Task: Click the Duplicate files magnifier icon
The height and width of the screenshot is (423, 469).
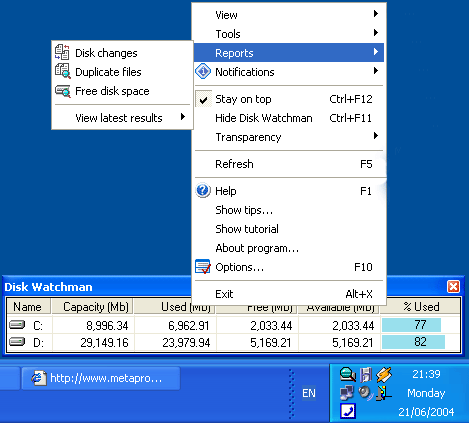Action: coord(63,71)
